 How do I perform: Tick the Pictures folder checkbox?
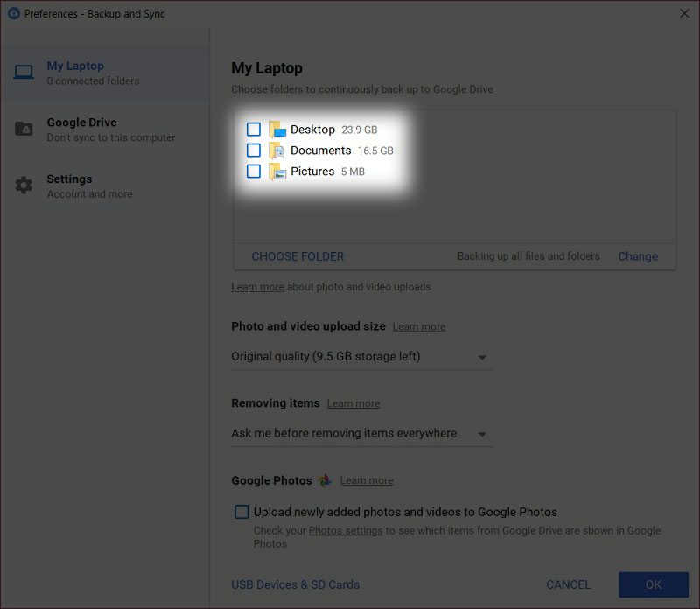pyautogui.click(x=254, y=171)
